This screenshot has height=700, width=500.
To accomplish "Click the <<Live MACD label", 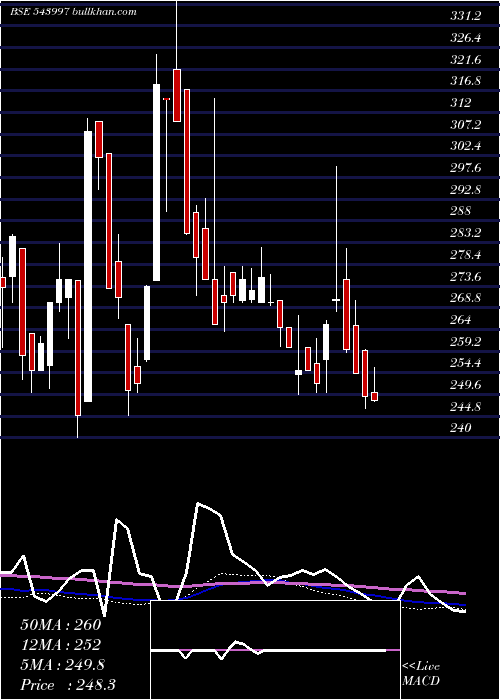I will 421,673.
